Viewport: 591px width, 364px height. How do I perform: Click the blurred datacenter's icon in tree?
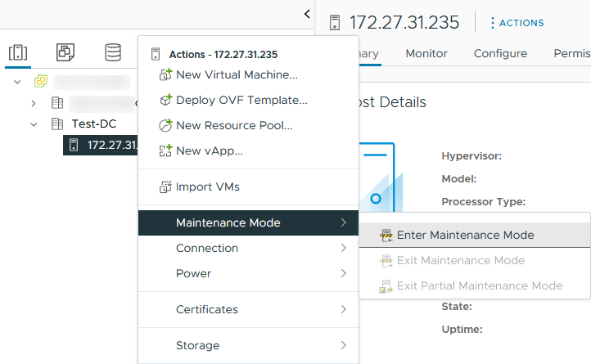(x=57, y=102)
